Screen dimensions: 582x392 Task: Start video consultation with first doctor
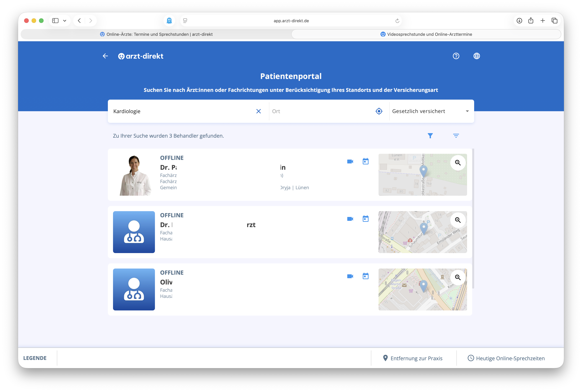tap(350, 162)
